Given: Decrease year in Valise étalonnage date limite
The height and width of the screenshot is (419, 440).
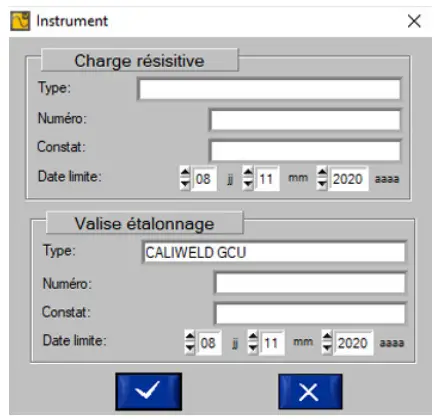Looking at the screenshot, I should click(327, 348).
